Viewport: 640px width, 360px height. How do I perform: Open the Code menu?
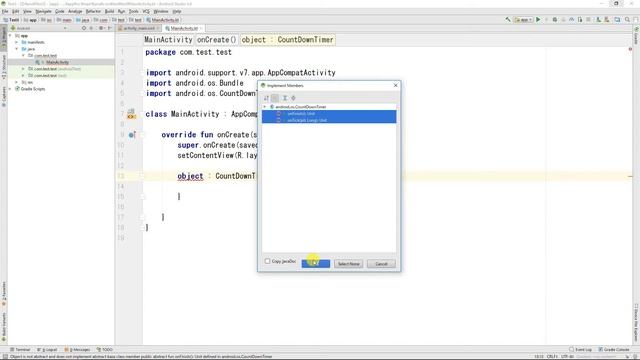tap(60, 11)
